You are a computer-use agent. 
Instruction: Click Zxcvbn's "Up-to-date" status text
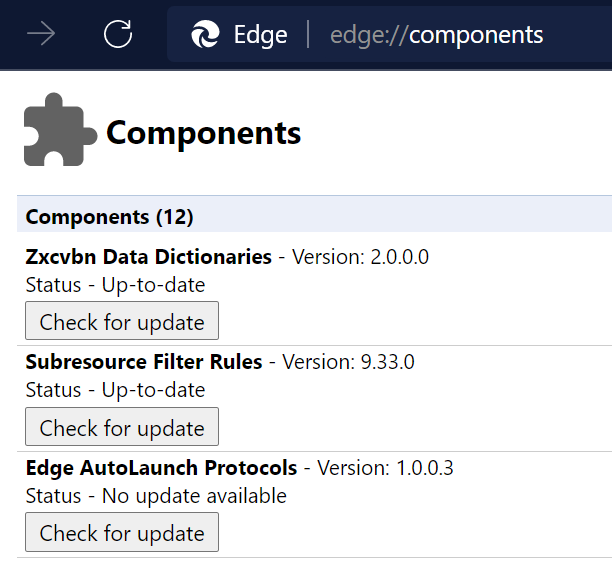click(x=153, y=285)
